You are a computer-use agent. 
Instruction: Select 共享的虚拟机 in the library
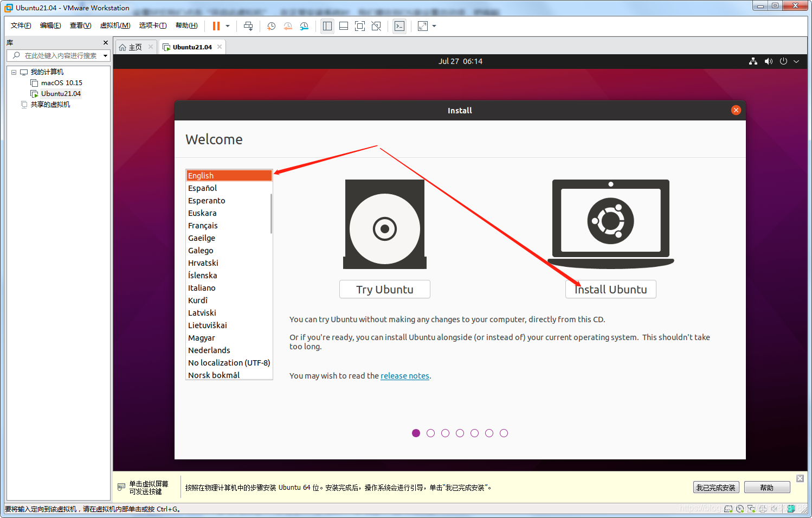point(50,104)
